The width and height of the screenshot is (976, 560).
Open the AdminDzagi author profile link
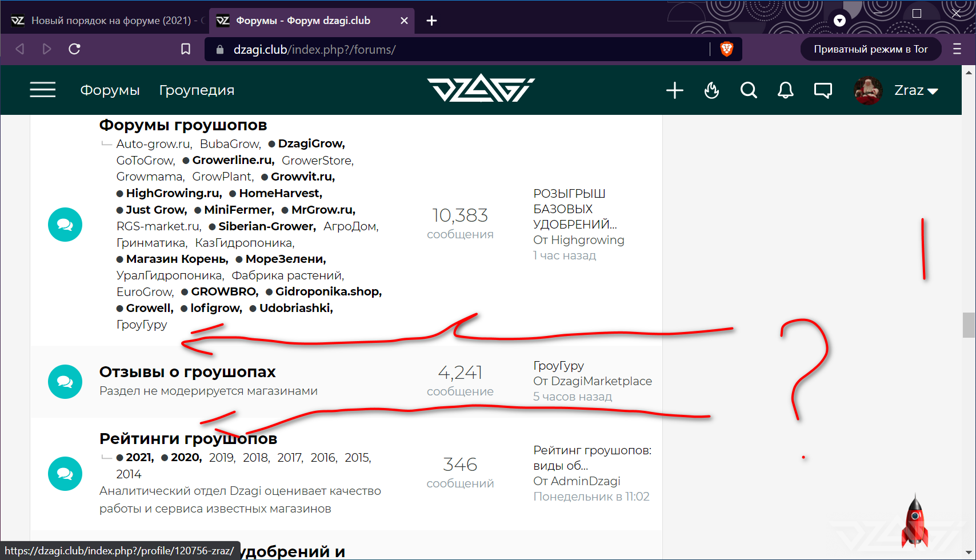[x=585, y=481]
